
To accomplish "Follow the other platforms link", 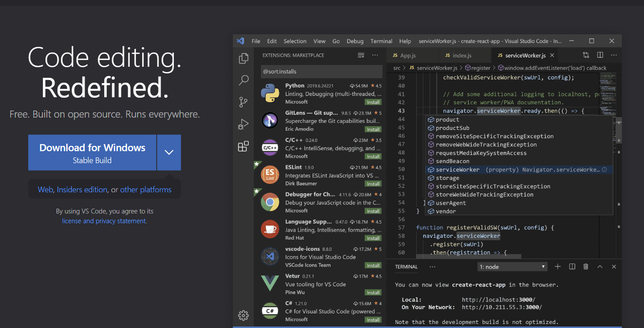I will (x=146, y=190).
